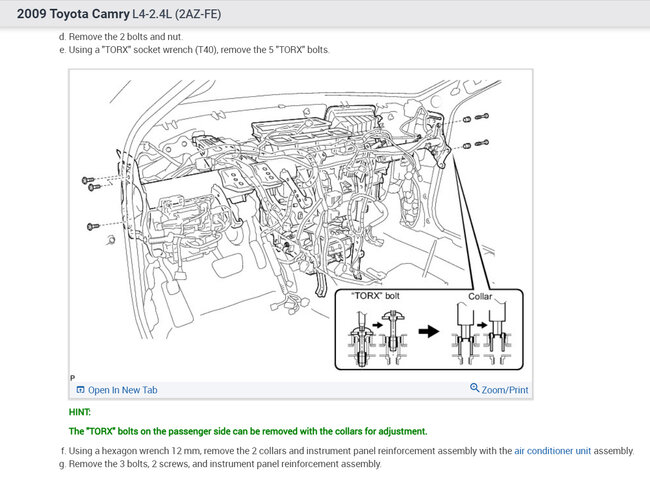Click the Collar label in the diagram inset
Screen dimensions: 650x477
(480, 296)
